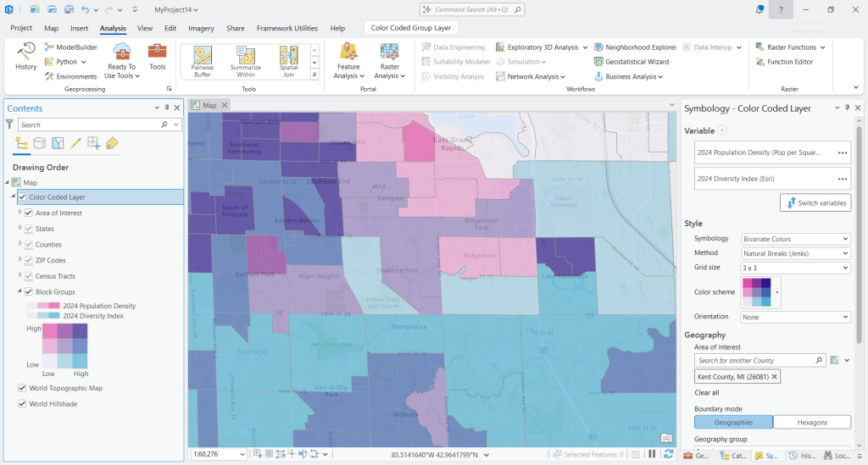Click the notifications bell icon

pyautogui.click(x=759, y=9)
